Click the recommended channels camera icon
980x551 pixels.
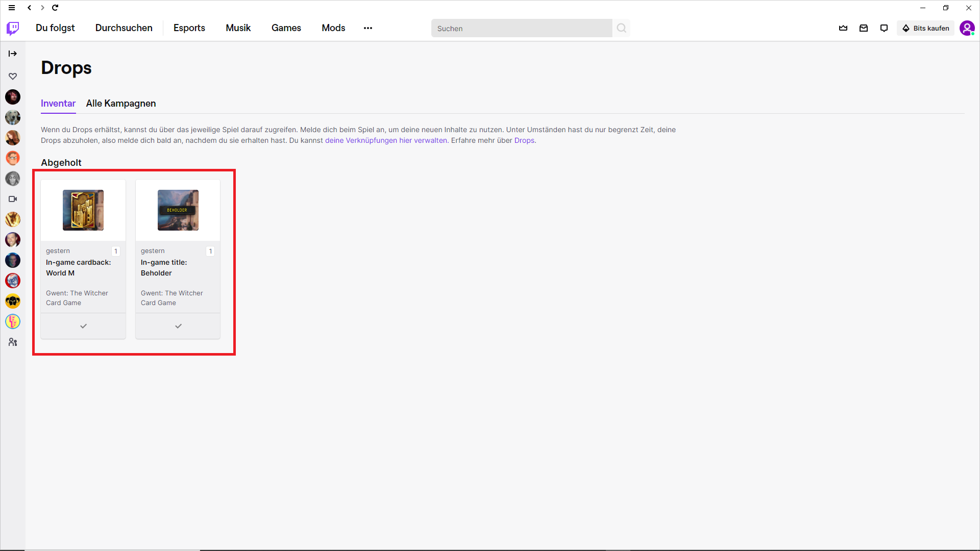point(13,199)
